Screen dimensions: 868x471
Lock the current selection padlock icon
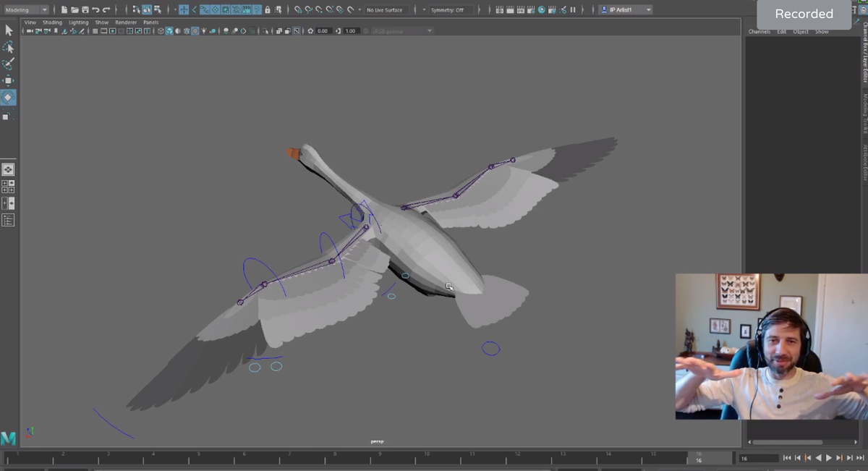pyautogui.click(x=268, y=9)
